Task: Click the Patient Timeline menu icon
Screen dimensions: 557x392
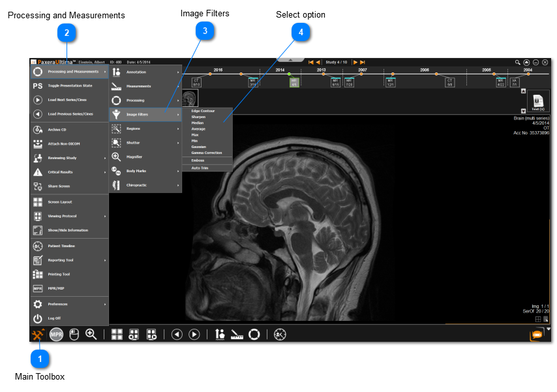Action: 38,246
